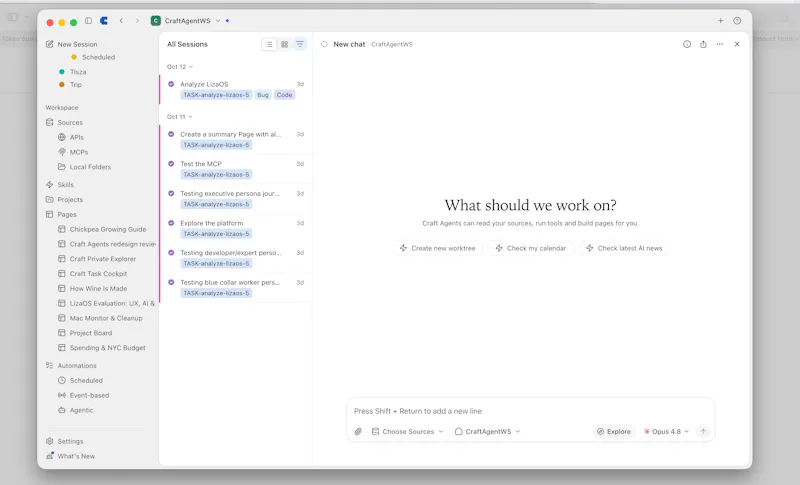Open the Craft Agents redesign review page
Viewport: 800px width, 485px height.
pyautogui.click(x=107, y=244)
